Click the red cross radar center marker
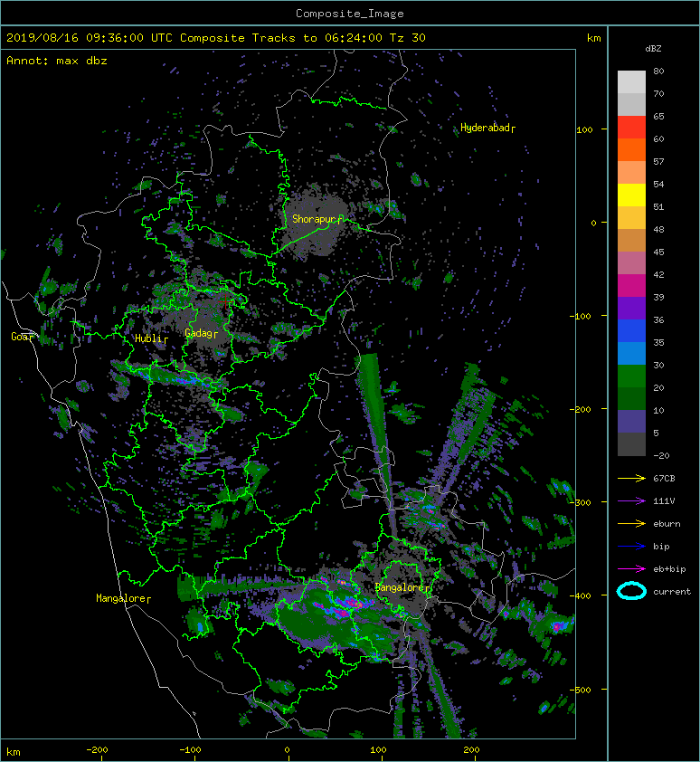 [x=225, y=300]
